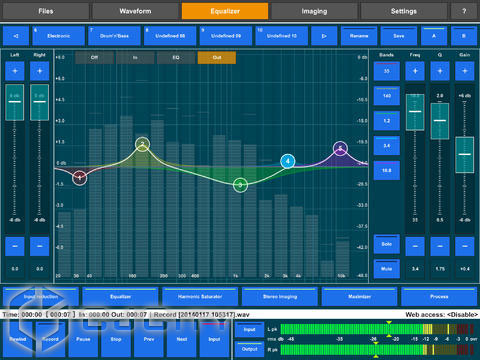
Task: Stop playback with Stop button
Action: [x=116, y=339]
